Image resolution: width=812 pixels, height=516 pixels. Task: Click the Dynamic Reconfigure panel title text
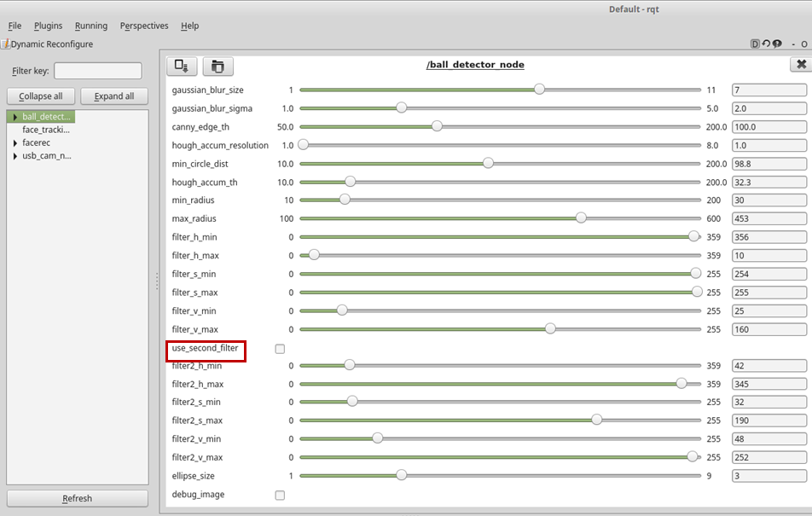click(52, 44)
